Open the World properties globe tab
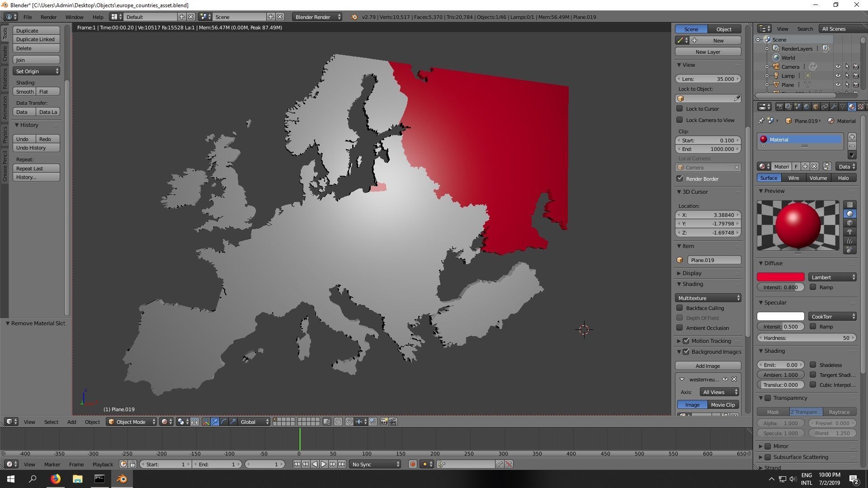The width and height of the screenshot is (868, 488). point(807,107)
